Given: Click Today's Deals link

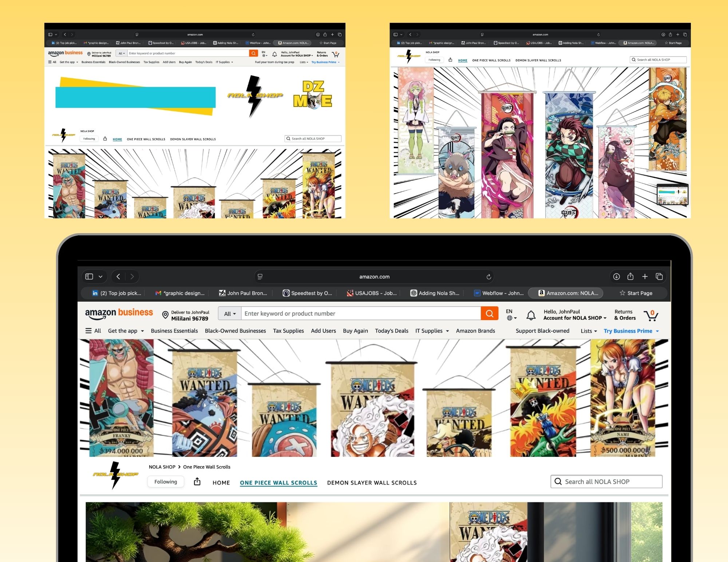Looking at the screenshot, I should (391, 331).
